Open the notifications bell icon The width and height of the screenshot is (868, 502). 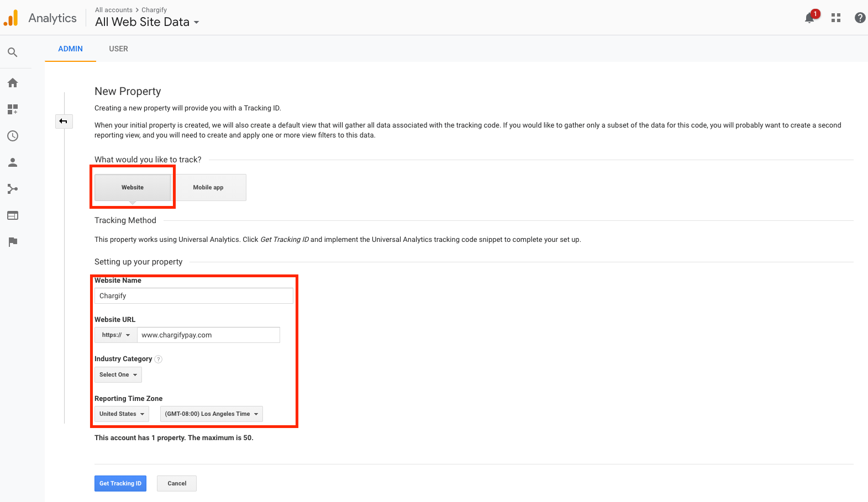(x=809, y=18)
